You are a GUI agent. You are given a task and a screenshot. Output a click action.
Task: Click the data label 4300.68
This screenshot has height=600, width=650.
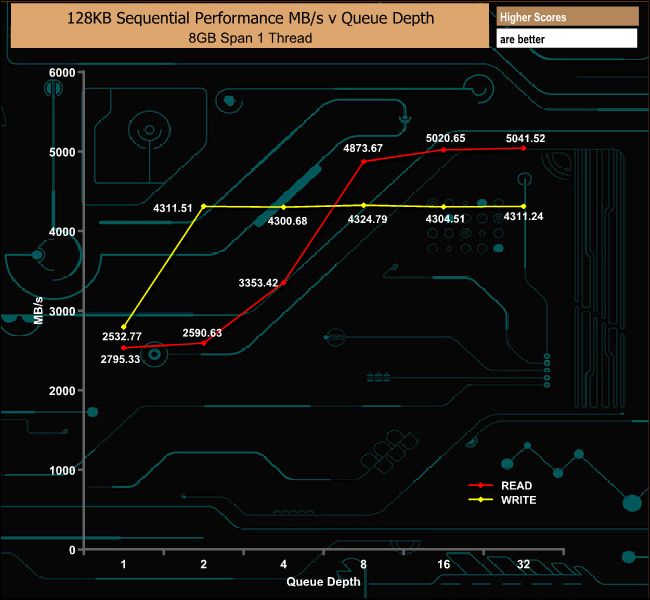coord(287,221)
